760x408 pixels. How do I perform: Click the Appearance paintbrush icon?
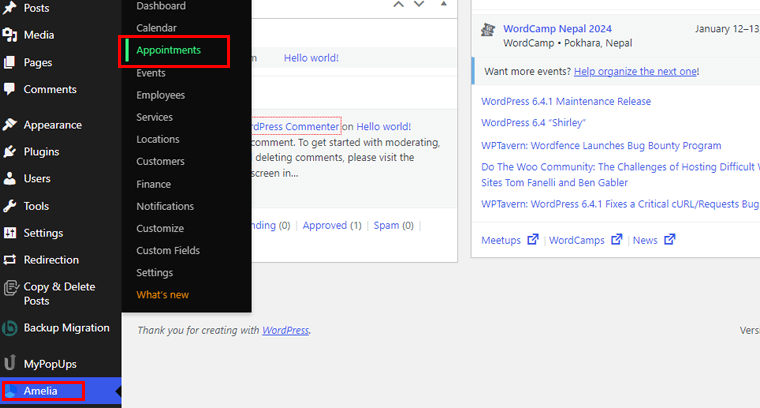tap(10, 125)
